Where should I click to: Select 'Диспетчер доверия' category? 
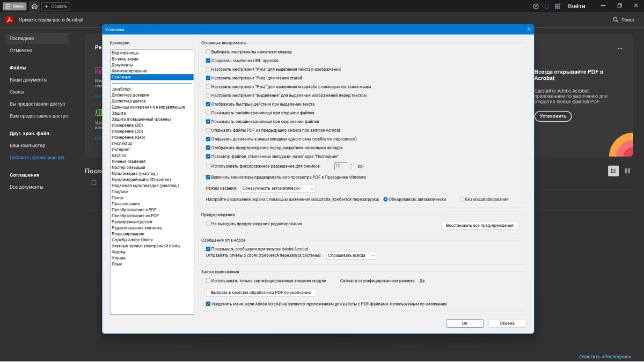(151, 95)
